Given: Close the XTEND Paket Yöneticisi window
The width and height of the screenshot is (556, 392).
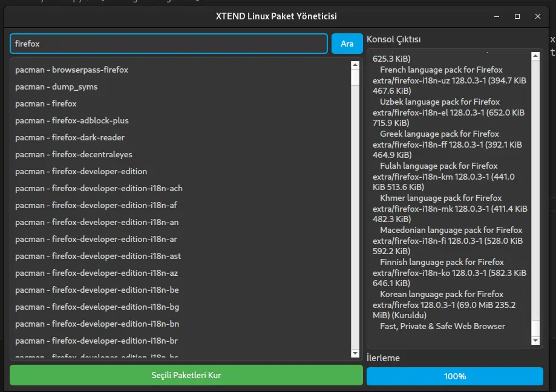Looking at the screenshot, I should [538, 16].
